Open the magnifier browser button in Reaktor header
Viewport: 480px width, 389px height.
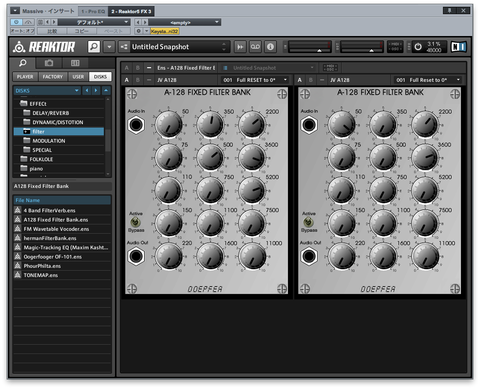pos(94,47)
